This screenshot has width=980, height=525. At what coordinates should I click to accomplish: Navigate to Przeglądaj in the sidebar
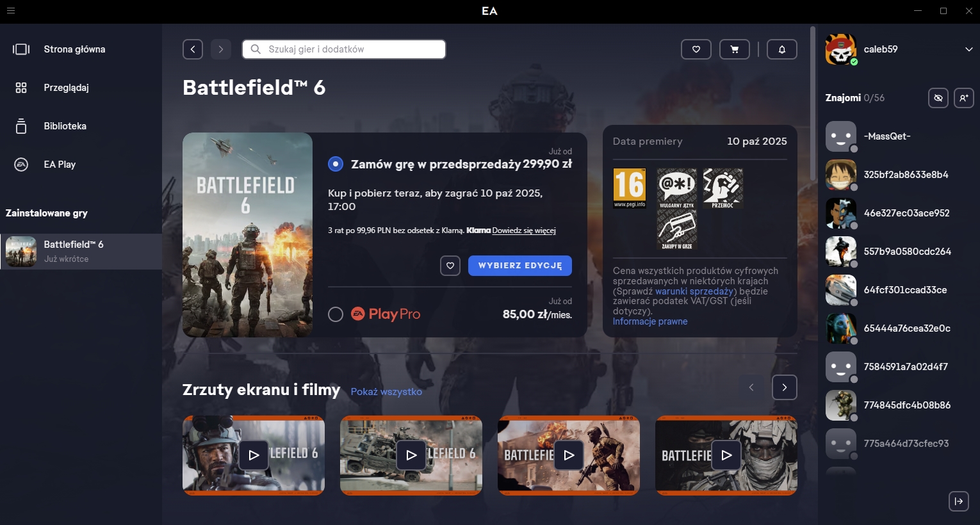pyautogui.click(x=66, y=88)
